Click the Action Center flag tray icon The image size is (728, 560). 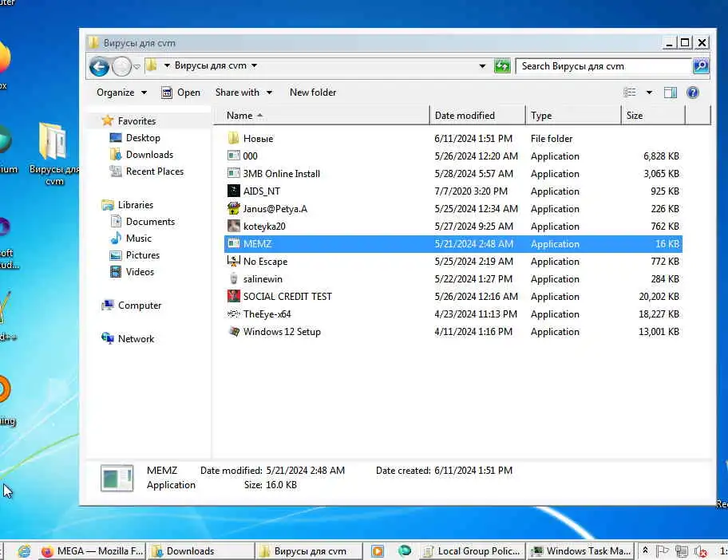(x=662, y=550)
